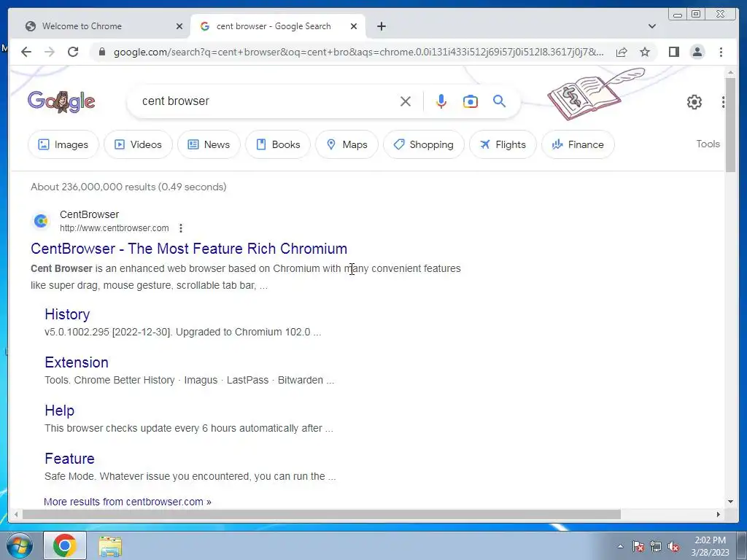Close the cent browser Google Search tab

[x=354, y=26]
